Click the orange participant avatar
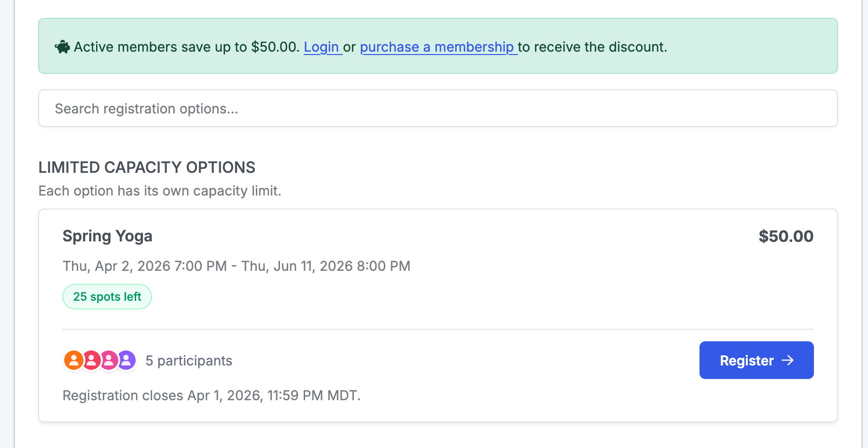 click(73, 360)
